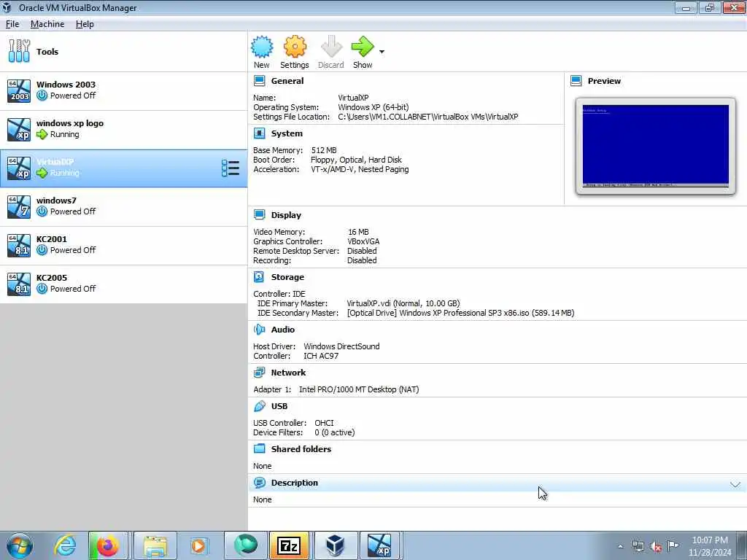Click the windows7 OS icon

coord(19,206)
